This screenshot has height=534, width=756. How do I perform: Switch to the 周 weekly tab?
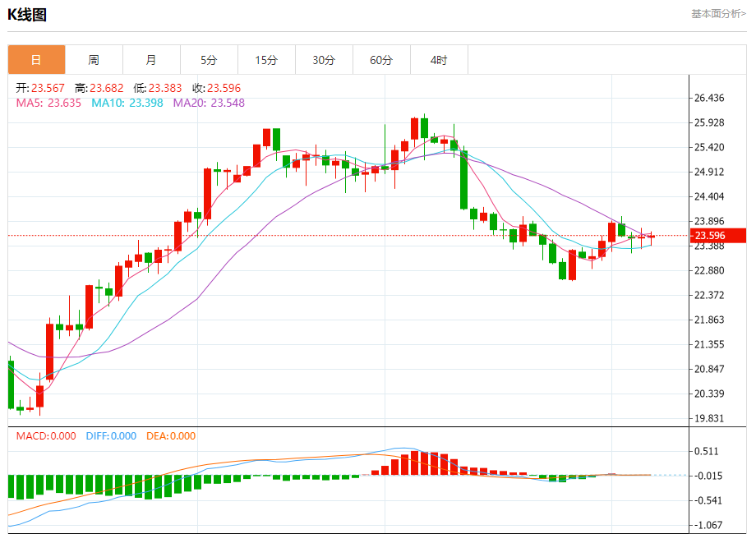94,60
